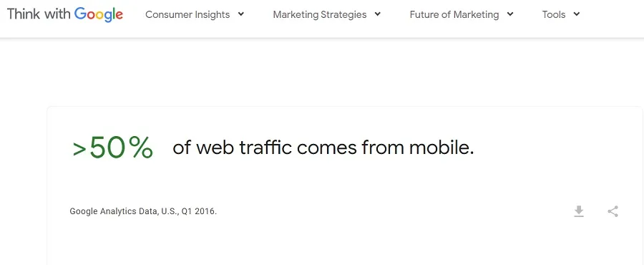644x265 pixels.
Task: Click the colorful Google wordmark in the header
Action: pyautogui.click(x=99, y=15)
